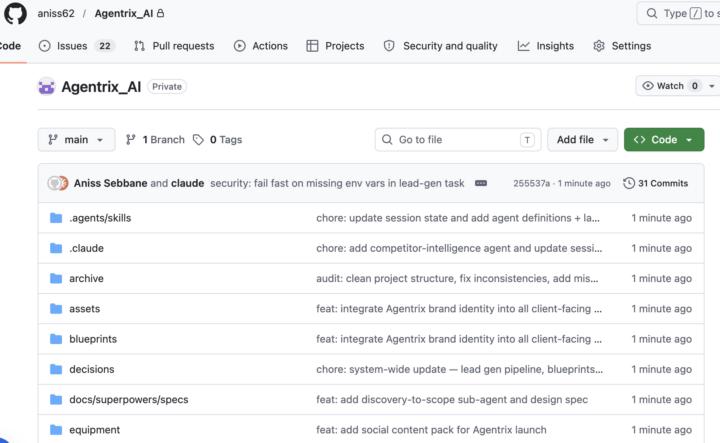The width and height of the screenshot is (720, 443).
Task: Switch to the Issues tab
Action: point(77,46)
